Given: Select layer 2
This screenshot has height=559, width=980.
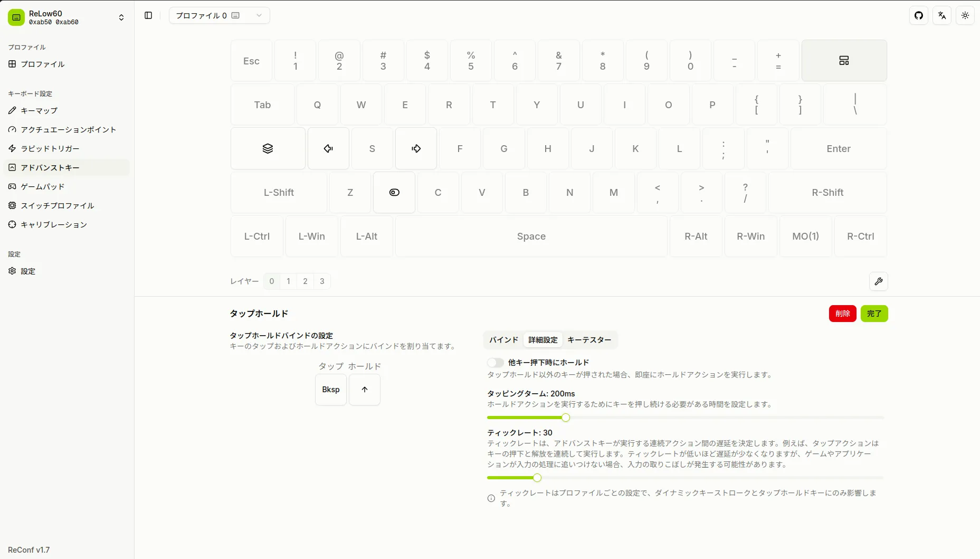Looking at the screenshot, I should click(x=306, y=281).
